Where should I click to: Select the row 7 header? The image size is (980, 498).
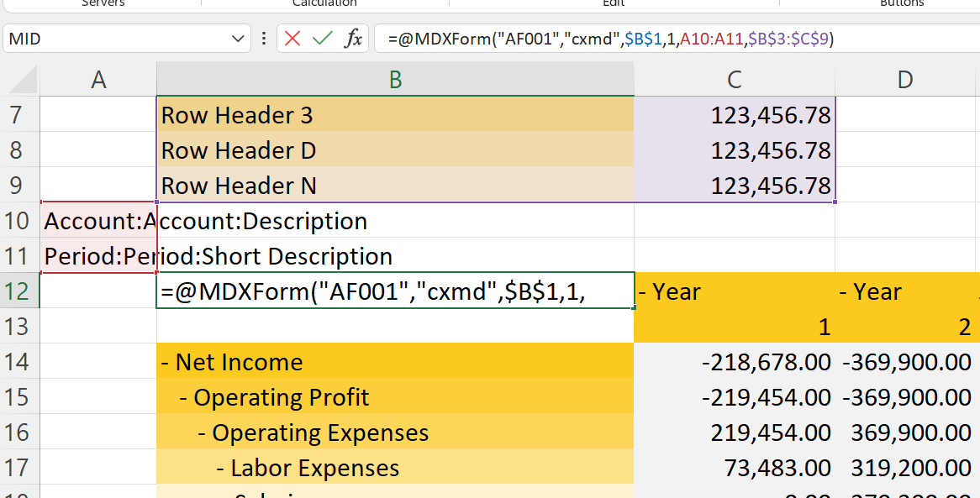(x=18, y=115)
